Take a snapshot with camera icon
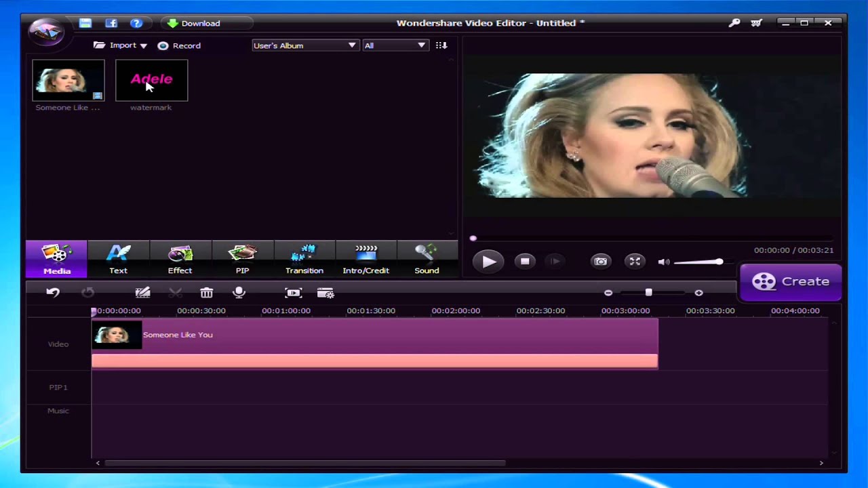The height and width of the screenshot is (488, 868). [x=601, y=262]
